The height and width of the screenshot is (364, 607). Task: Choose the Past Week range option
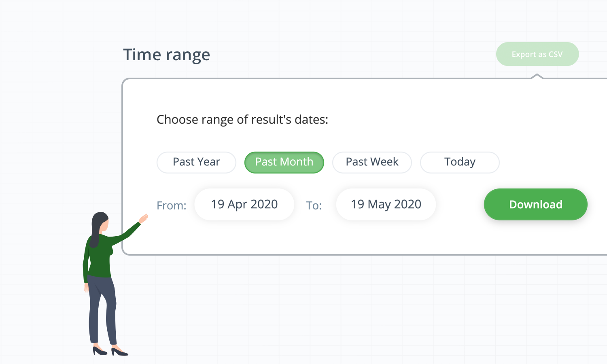coord(372,162)
